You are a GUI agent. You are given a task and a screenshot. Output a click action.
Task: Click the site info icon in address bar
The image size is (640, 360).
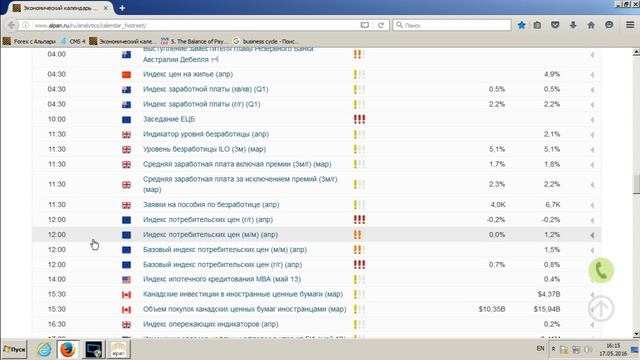[26, 25]
